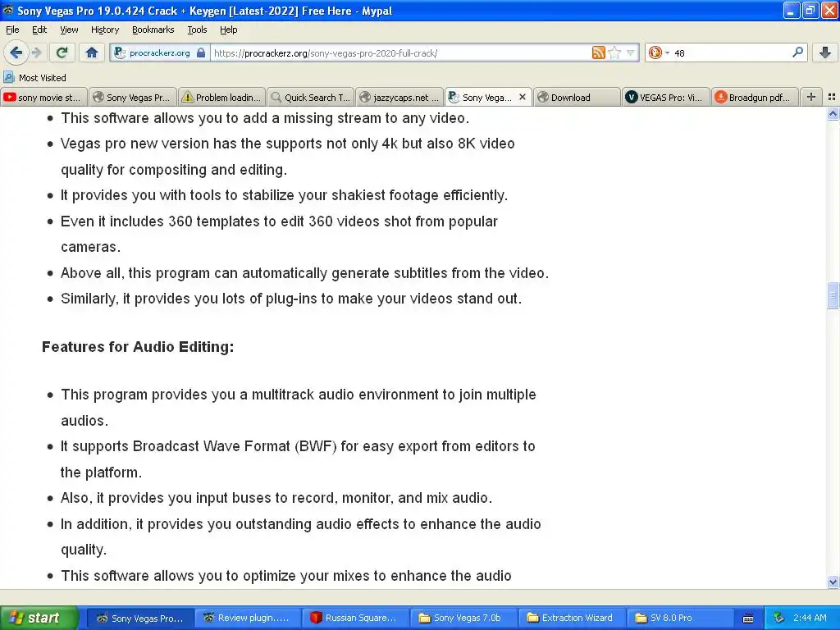Switch to the Download tab

[577, 97]
